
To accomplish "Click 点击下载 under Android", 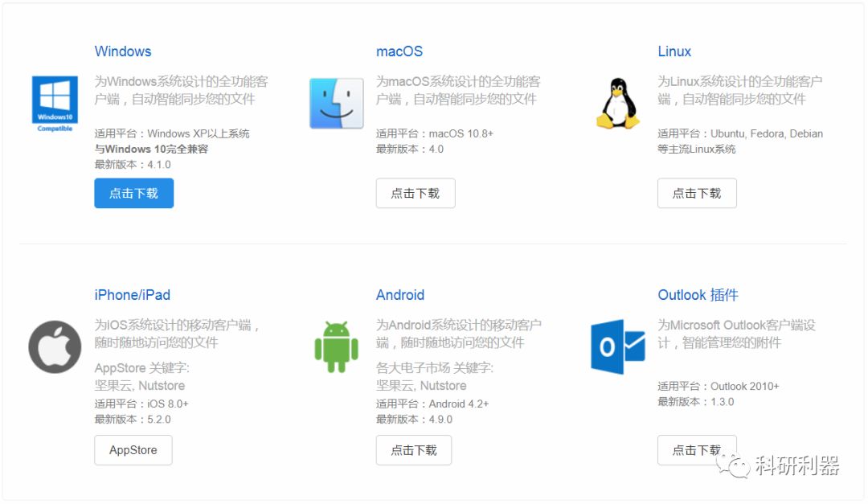I will [414, 450].
